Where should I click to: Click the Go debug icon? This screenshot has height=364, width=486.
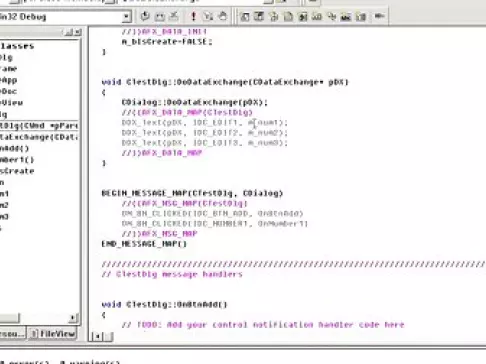coord(208,16)
